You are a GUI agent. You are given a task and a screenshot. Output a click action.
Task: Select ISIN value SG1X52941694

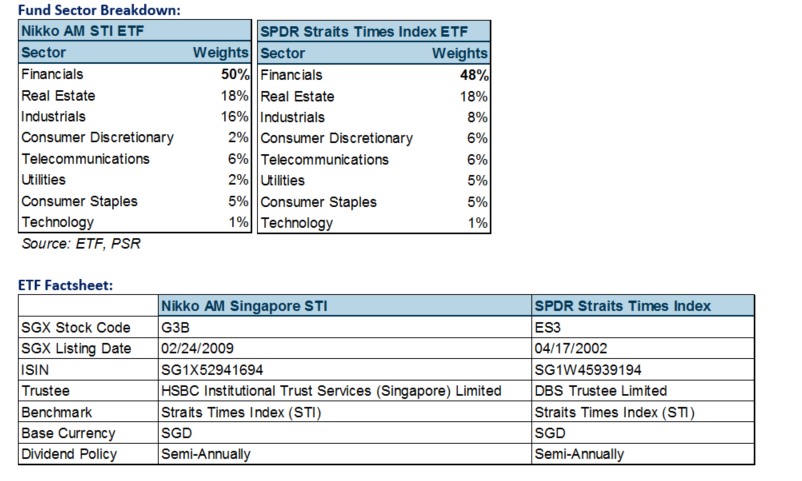tap(212, 370)
